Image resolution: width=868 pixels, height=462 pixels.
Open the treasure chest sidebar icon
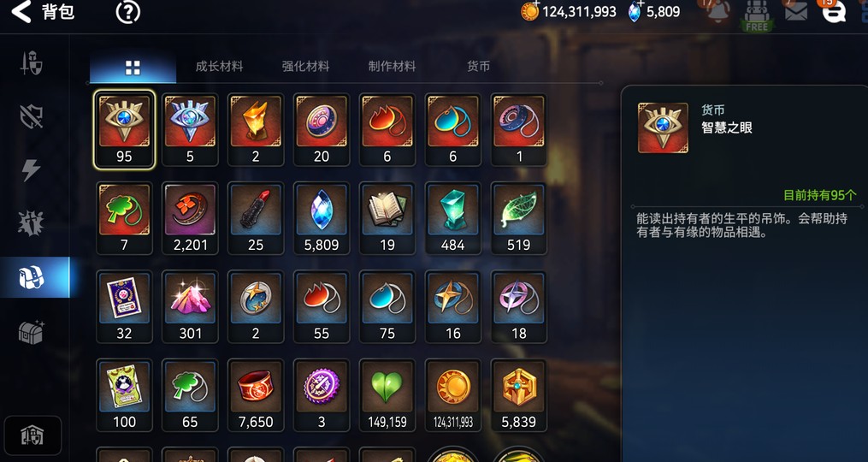[31, 332]
